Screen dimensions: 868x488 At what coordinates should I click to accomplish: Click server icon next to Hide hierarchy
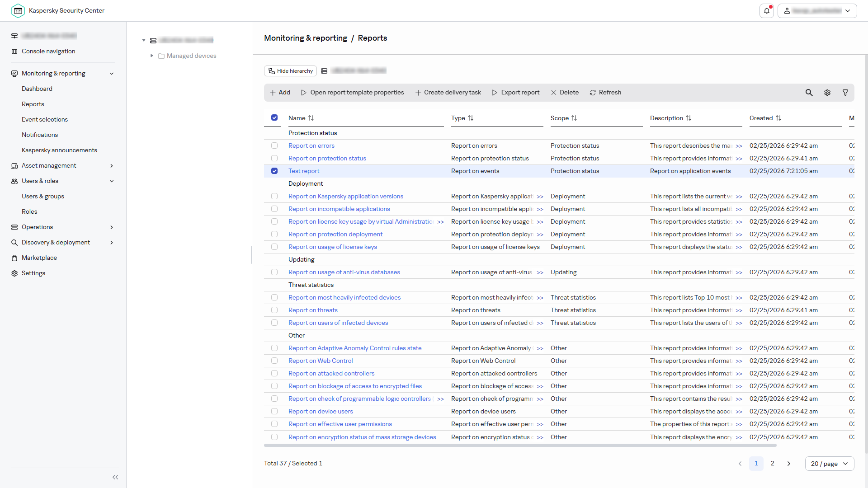[x=324, y=71]
